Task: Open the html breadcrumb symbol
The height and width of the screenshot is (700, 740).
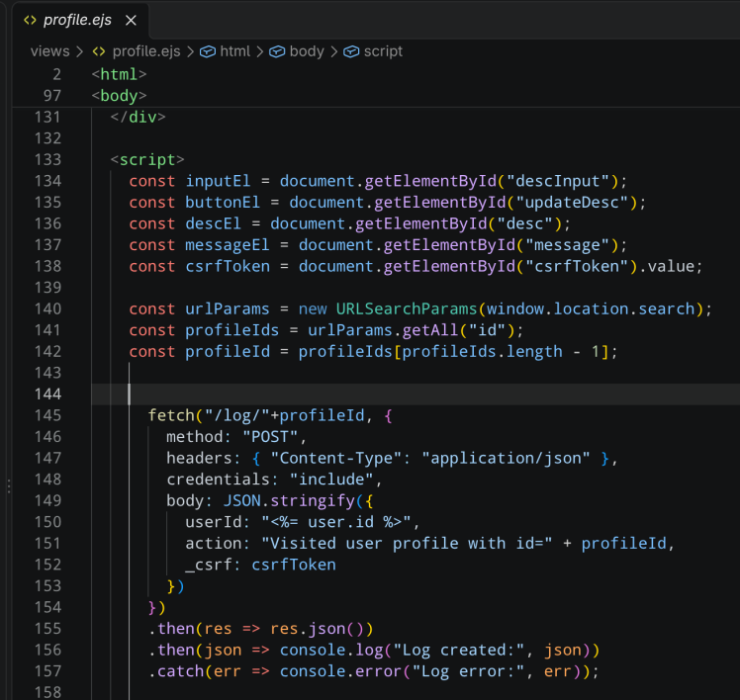Action: tap(235, 51)
